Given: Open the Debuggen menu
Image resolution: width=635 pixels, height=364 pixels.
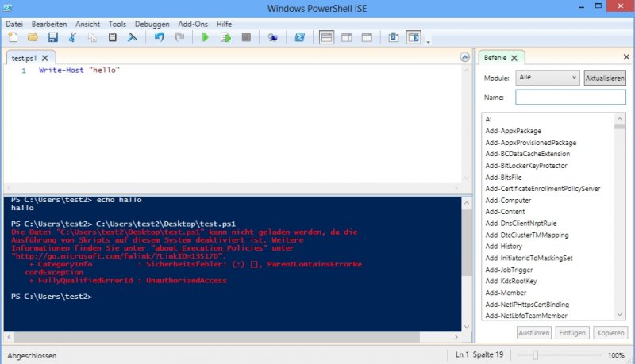Looking at the screenshot, I should (152, 25).
